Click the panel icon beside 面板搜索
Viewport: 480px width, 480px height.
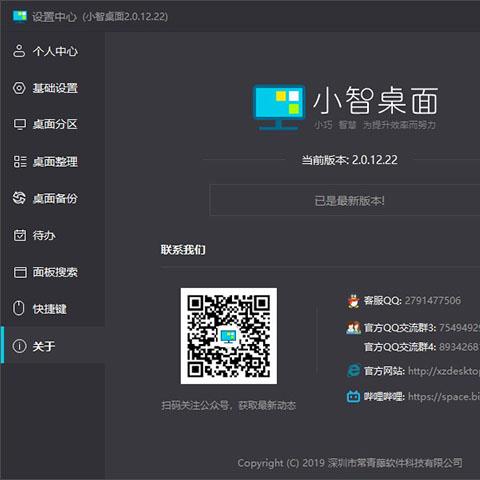tap(20, 272)
